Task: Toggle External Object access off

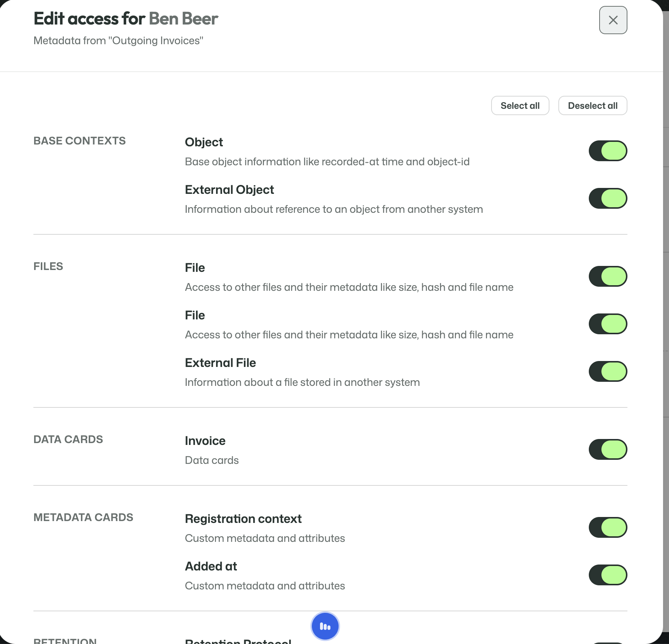Action: [608, 198]
